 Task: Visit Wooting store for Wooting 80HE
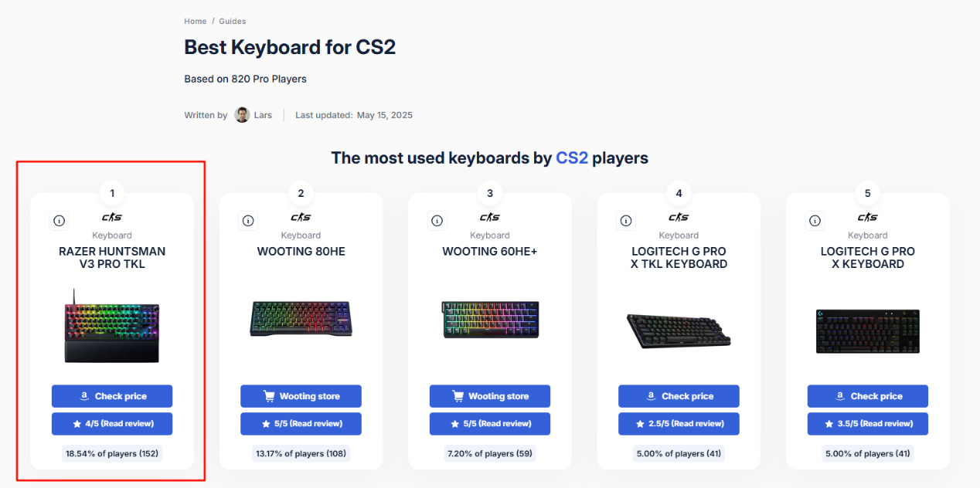coord(301,396)
